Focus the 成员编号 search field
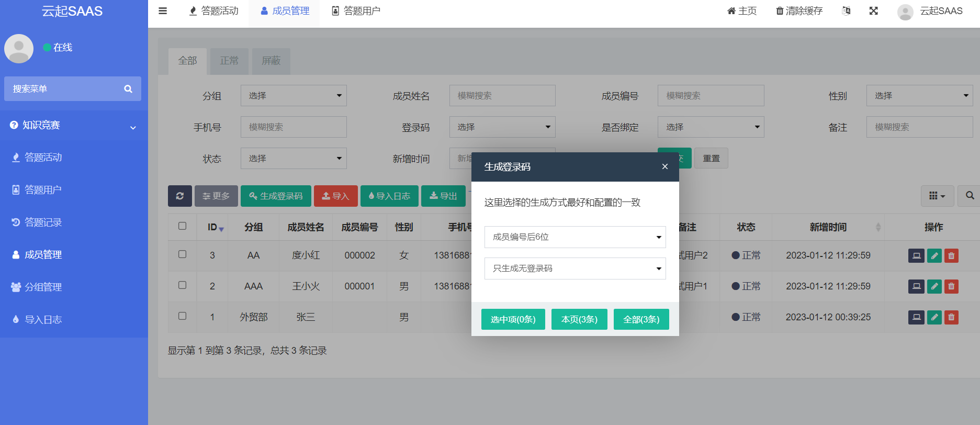 (x=711, y=96)
